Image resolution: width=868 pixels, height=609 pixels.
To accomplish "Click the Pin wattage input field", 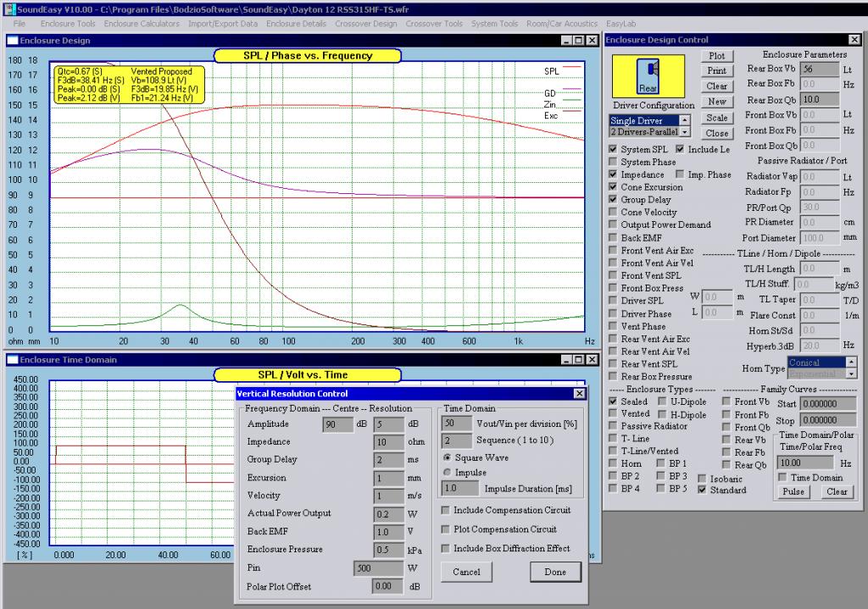I will 378,568.
